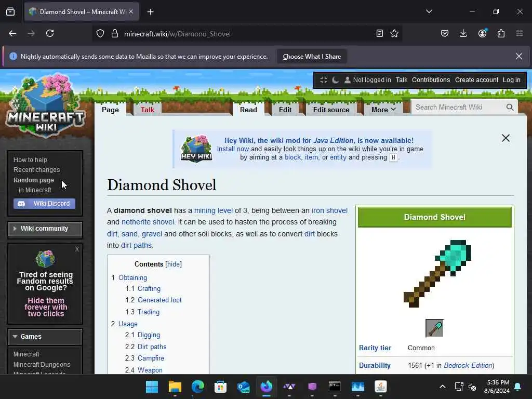The height and width of the screenshot is (399, 532).
Task: Toggle dark mode moon icon
Action: 335,80
